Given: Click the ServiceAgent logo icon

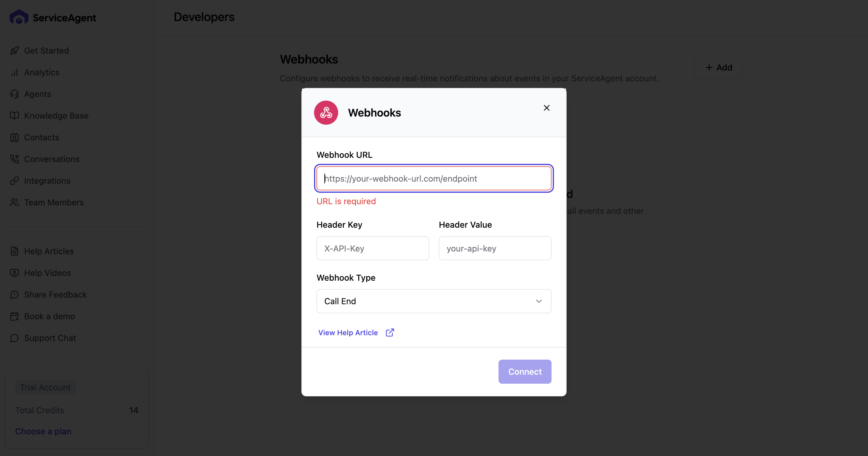Looking at the screenshot, I should point(19,17).
